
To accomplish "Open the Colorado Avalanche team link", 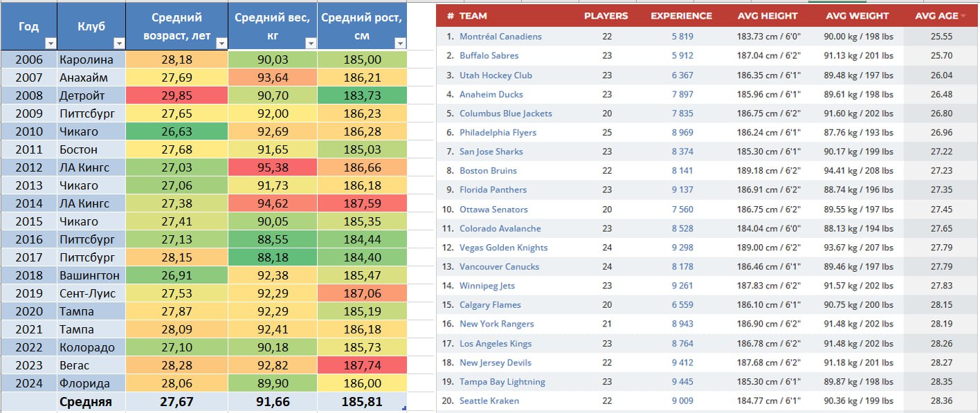I will [x=500, y=228].
